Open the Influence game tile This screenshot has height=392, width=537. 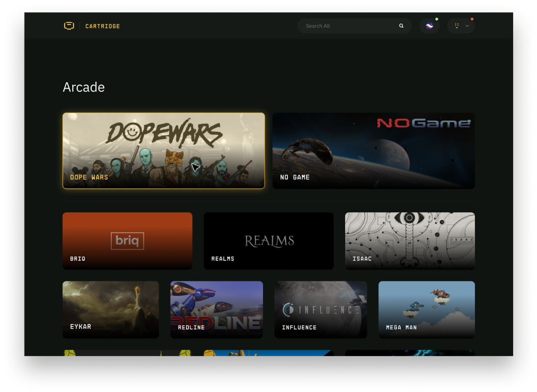coord(321,310)
